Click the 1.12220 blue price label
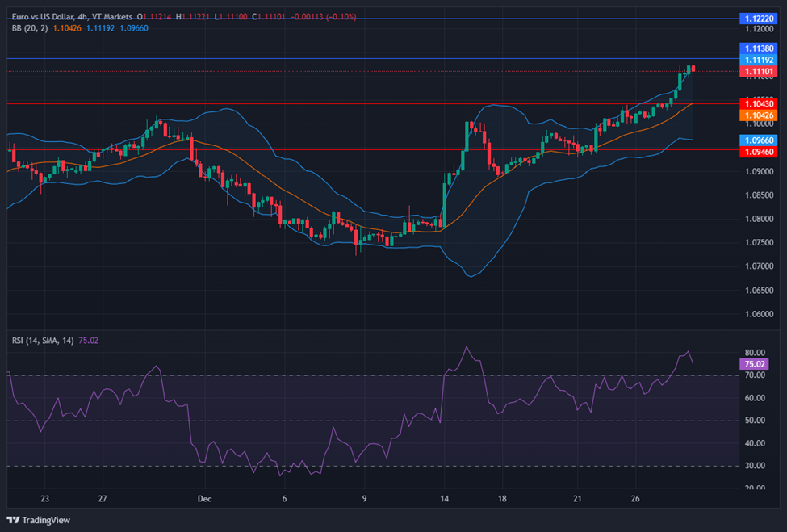Image resolution: width=787 pixels, height=532 pixels. point(757,18)
